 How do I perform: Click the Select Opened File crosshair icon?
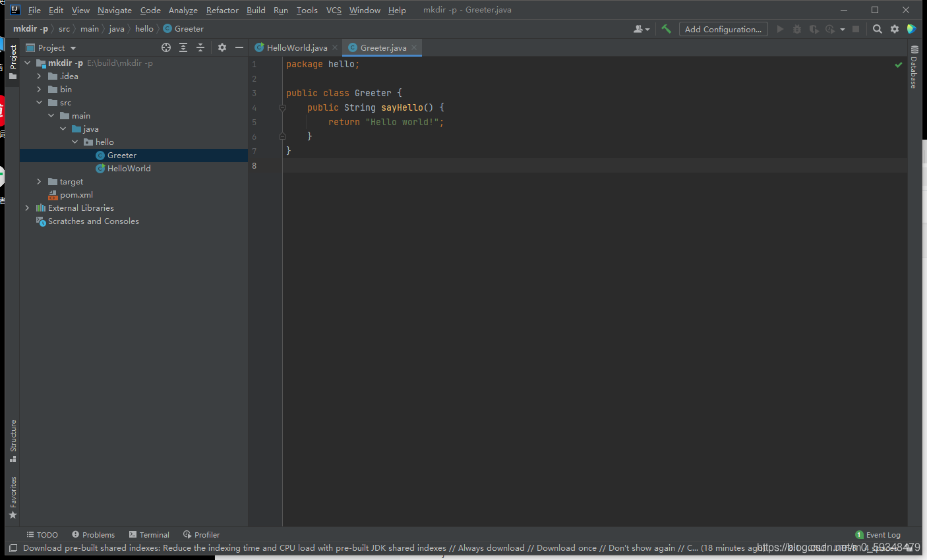[x=165, y=47]
